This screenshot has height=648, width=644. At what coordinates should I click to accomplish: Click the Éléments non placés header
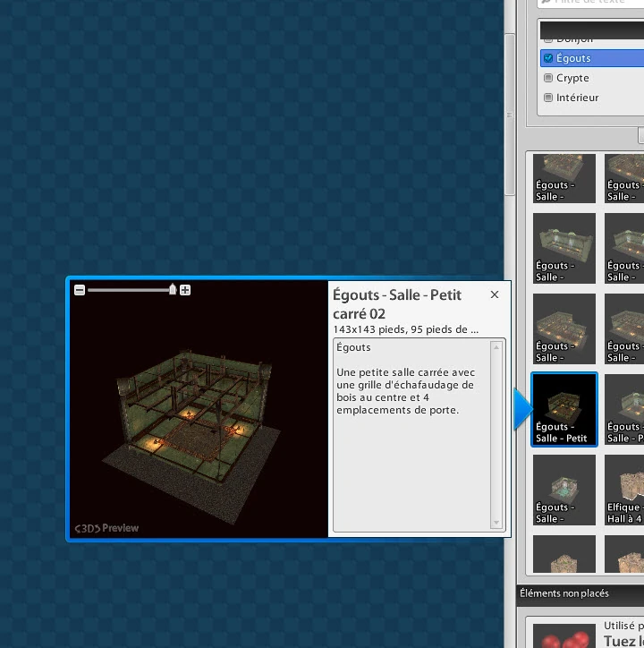(x=564, y=593)
